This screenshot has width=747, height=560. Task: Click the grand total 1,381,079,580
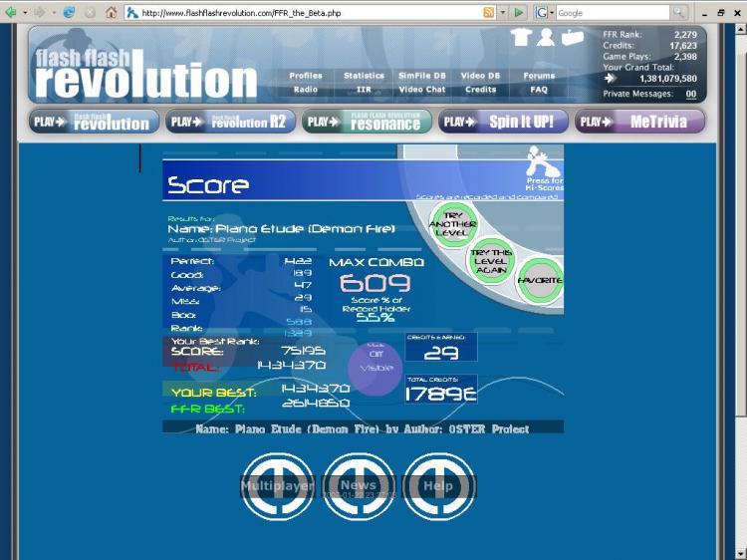[x=668, y=78]
